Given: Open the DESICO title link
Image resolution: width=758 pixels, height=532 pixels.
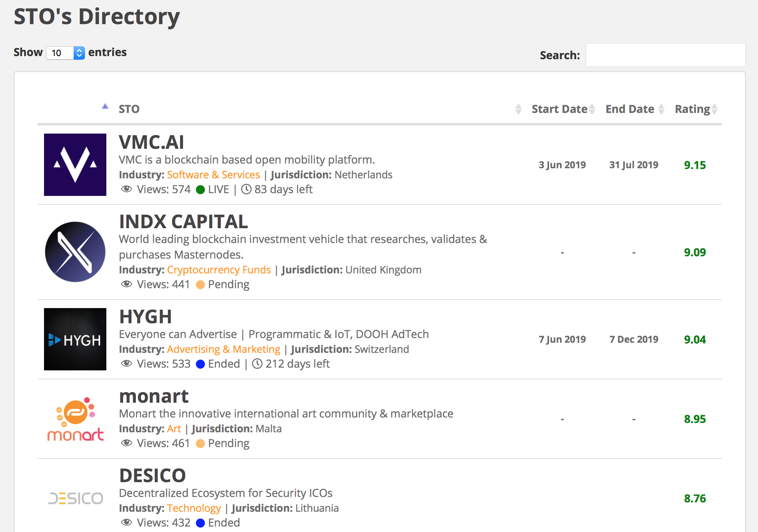Looking at the screenshot, I should 152,476.
